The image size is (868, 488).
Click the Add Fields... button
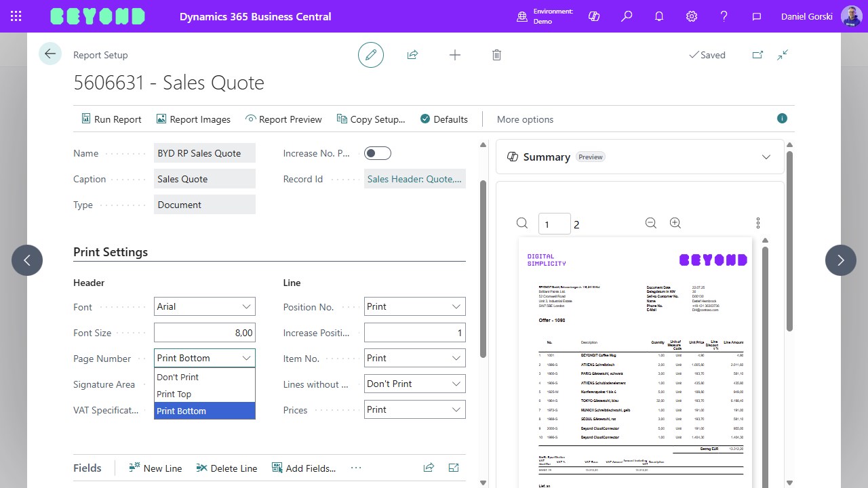click(304, 468)
